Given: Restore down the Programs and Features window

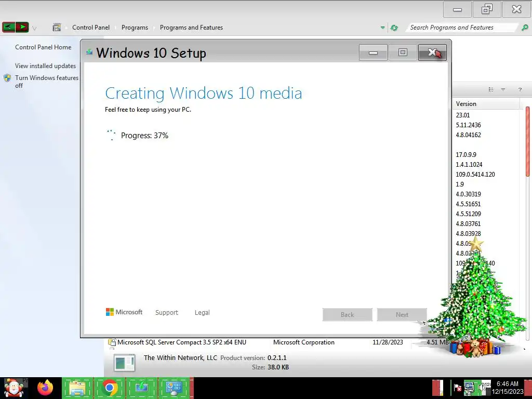Looking at the screenshot, I should click(x=487, y=9).
